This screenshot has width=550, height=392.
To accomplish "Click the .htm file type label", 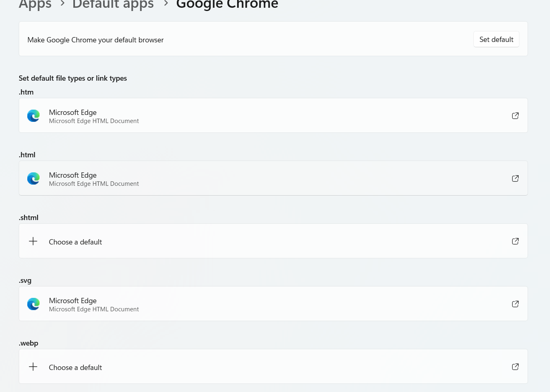I will (x=26, y=92).
